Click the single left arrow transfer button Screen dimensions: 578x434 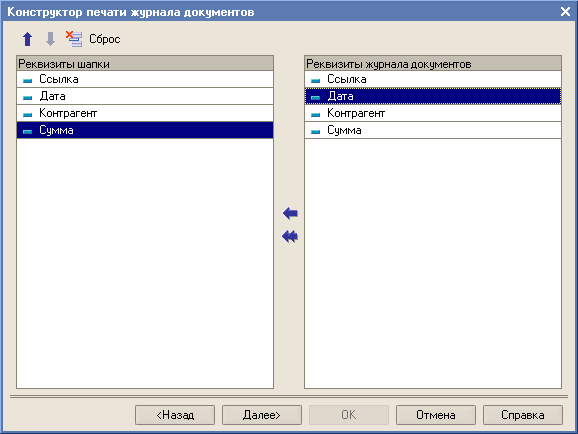pos(290,213)
